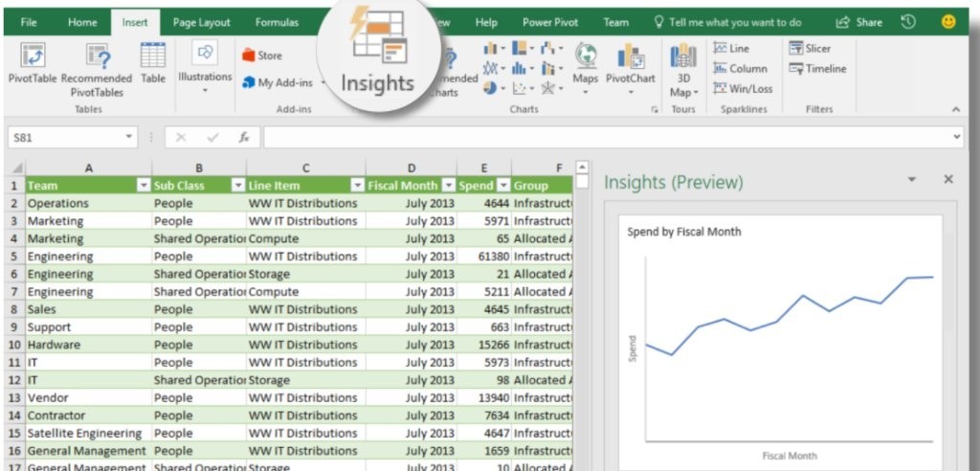Open the Sub Class filter dropdown
Viewport: 980px width, 471px height.
click(x=238, y=186)
